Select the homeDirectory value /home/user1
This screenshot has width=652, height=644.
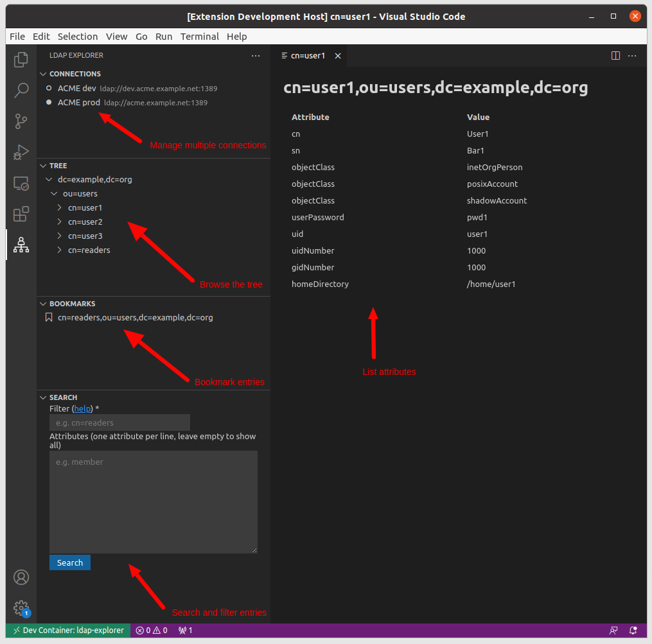tap(491, 284)
